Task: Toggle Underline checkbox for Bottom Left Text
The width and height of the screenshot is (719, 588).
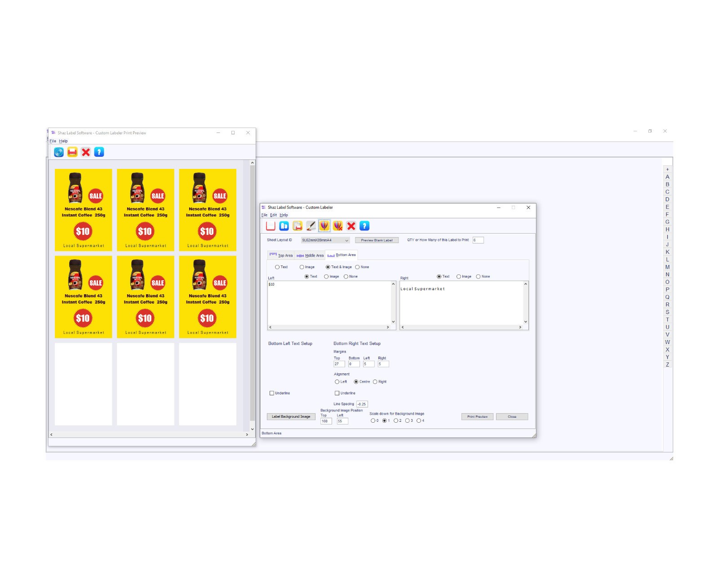Action: [272, 393]
